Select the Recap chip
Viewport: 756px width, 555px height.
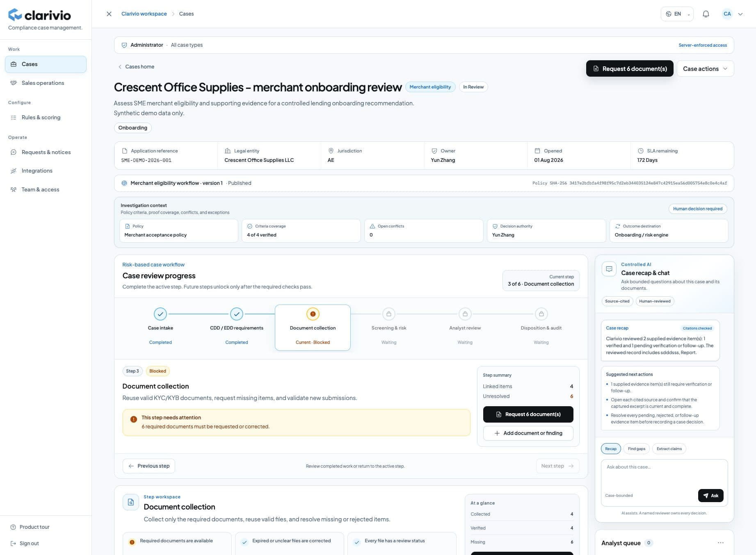(x=611, y=449)
